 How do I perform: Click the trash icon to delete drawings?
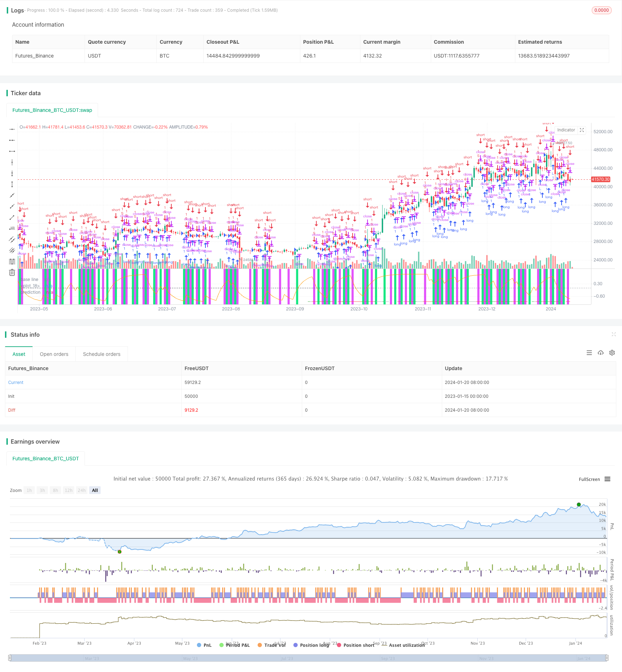click(x=12, y=272)
